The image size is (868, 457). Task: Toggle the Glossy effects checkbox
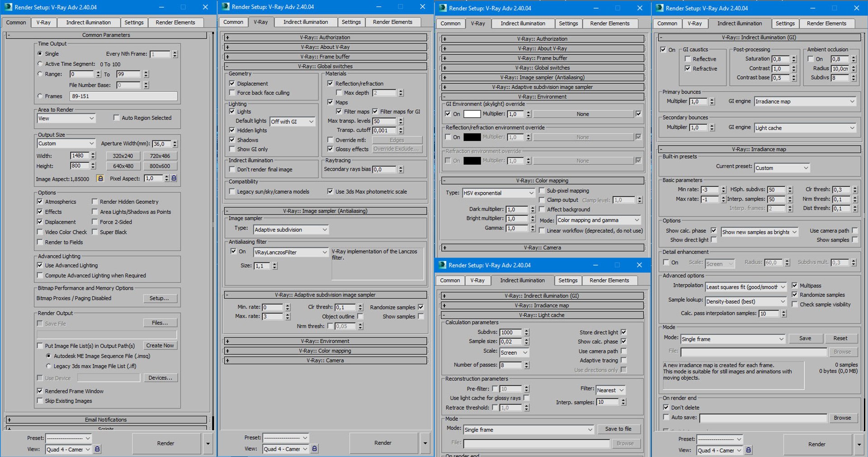(330, 149)
